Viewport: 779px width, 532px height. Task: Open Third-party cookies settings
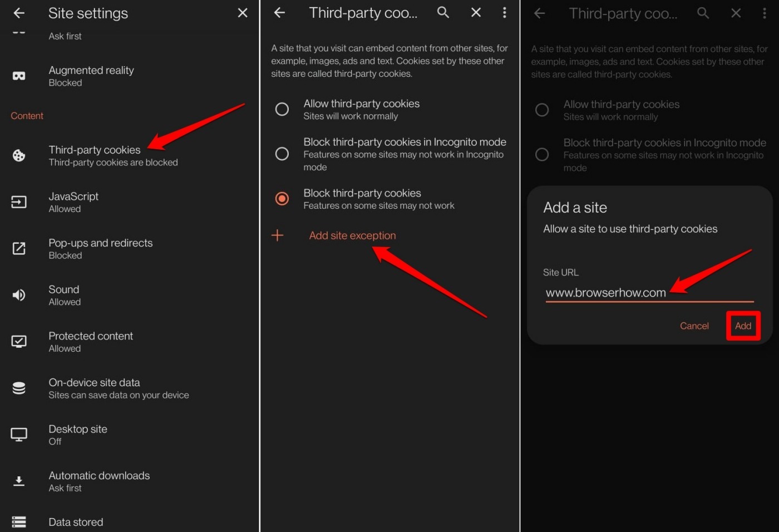click(x=130, y=156)
